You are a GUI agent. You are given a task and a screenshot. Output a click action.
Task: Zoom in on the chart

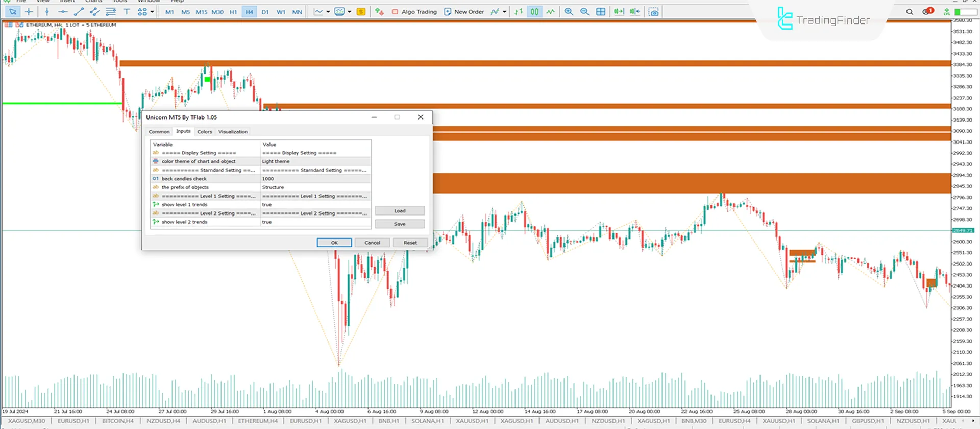point(569,12)
